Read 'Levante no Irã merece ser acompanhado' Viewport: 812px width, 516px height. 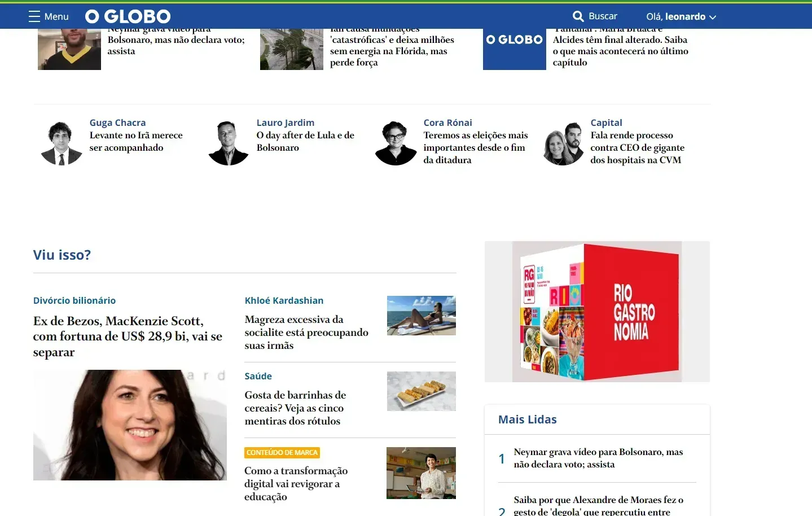pos(136,141)
